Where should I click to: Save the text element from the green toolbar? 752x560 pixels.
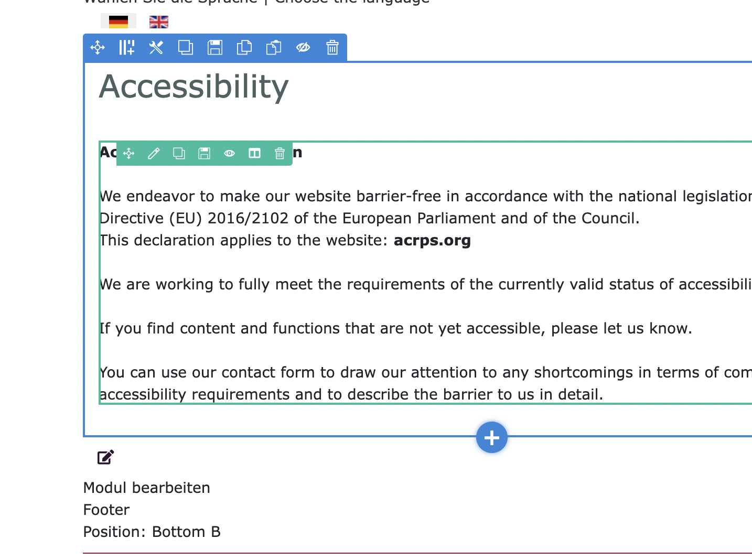(x=204, y=153)
